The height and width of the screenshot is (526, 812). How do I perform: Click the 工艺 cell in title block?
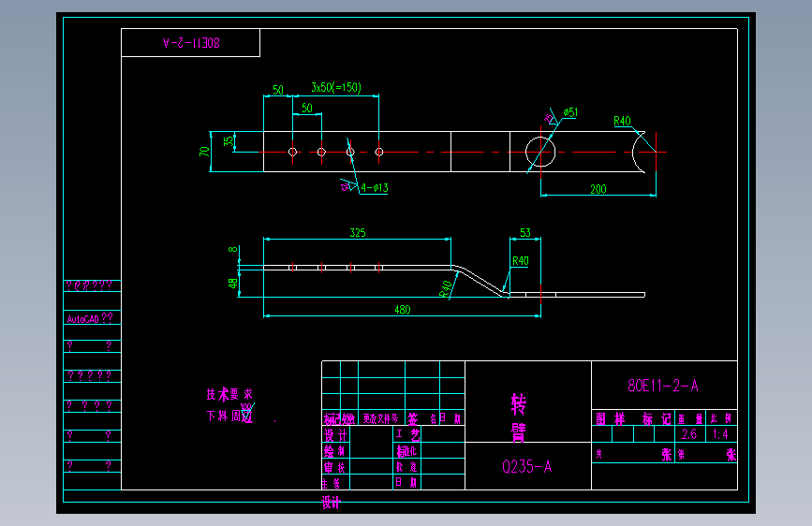point(407,434)
